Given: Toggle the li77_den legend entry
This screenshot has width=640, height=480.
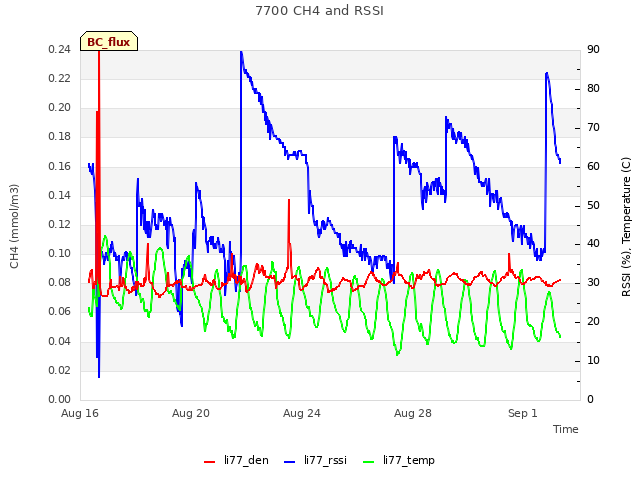Looking at the screenshot, I should (236, 460).
